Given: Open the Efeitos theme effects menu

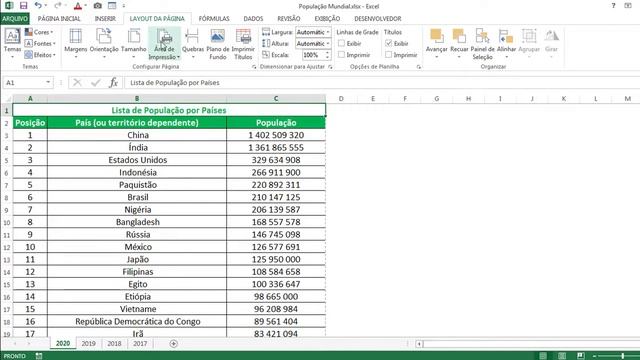Looking at the screenshot, I should point(40,55).
